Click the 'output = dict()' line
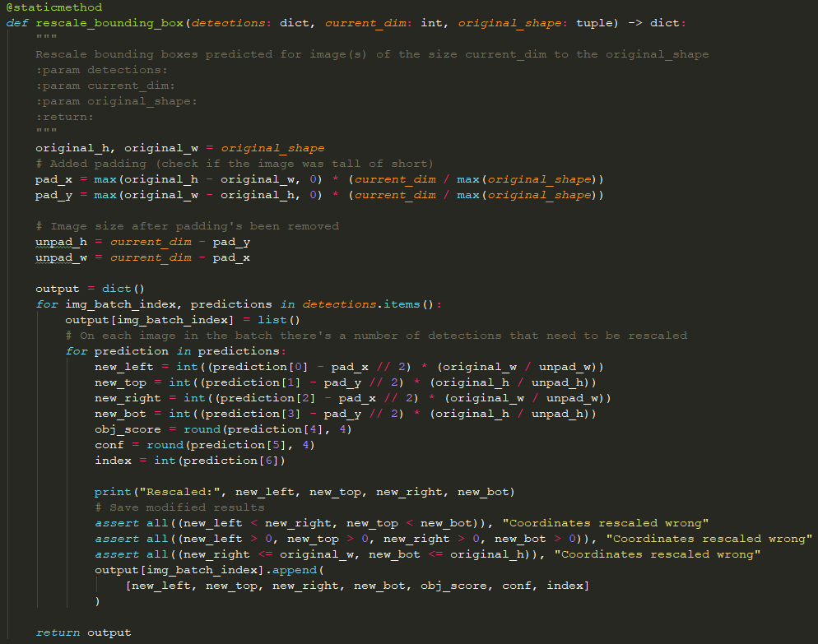Viewport: 818px width, 644px height. pos(90,289)
